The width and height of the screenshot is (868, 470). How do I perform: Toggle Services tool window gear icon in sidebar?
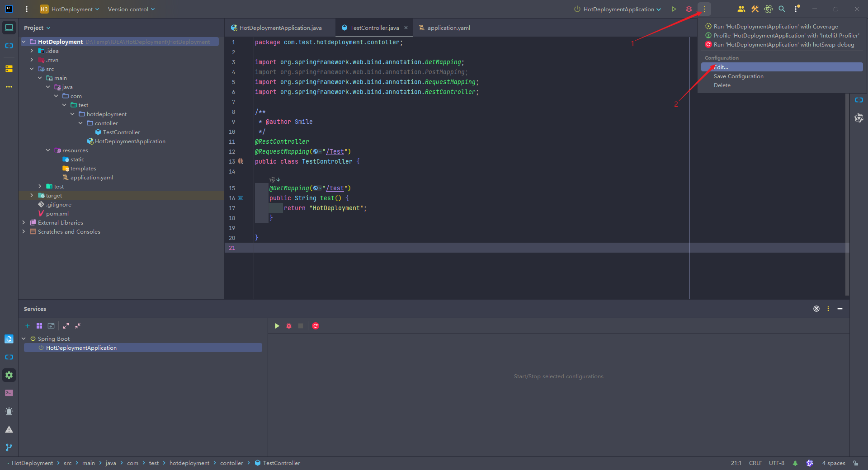click(x=9, y=375)
